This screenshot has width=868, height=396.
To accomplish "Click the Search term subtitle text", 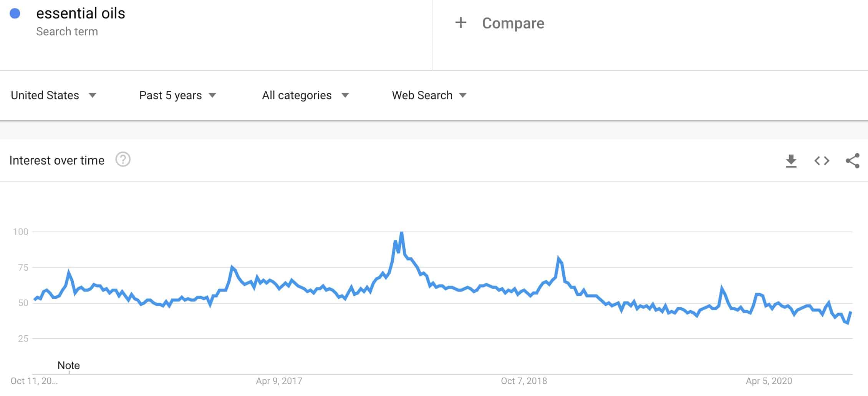I will click(67, 32).
